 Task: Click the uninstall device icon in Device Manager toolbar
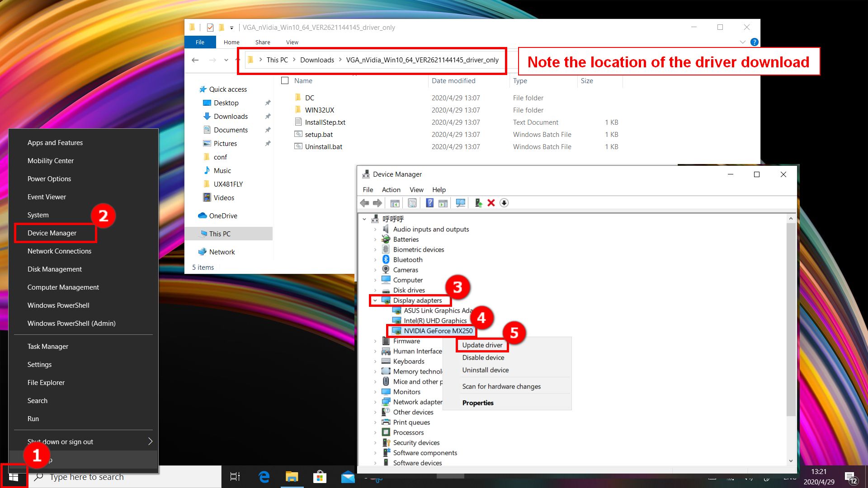[x=492, y=202]
